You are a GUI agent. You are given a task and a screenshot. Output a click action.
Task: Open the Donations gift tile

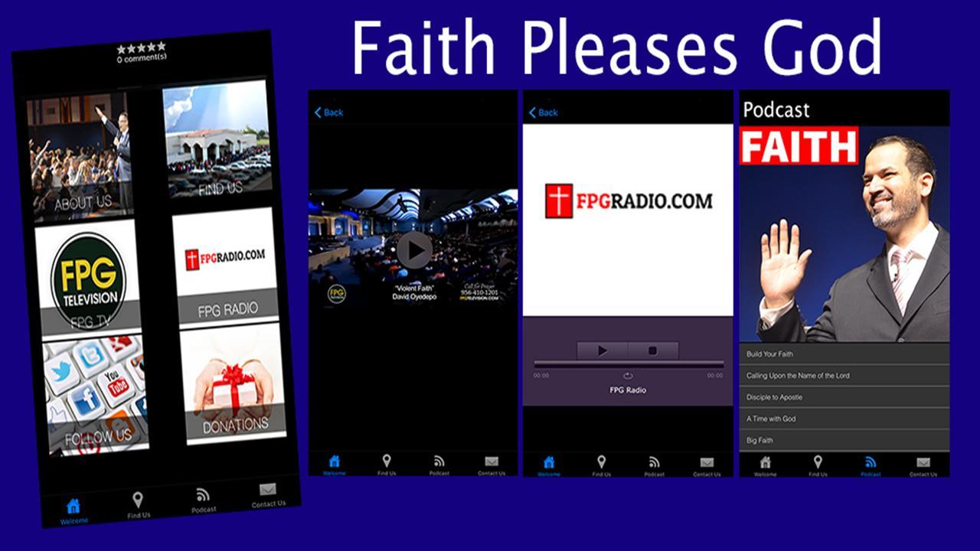(x=234, y=384)
